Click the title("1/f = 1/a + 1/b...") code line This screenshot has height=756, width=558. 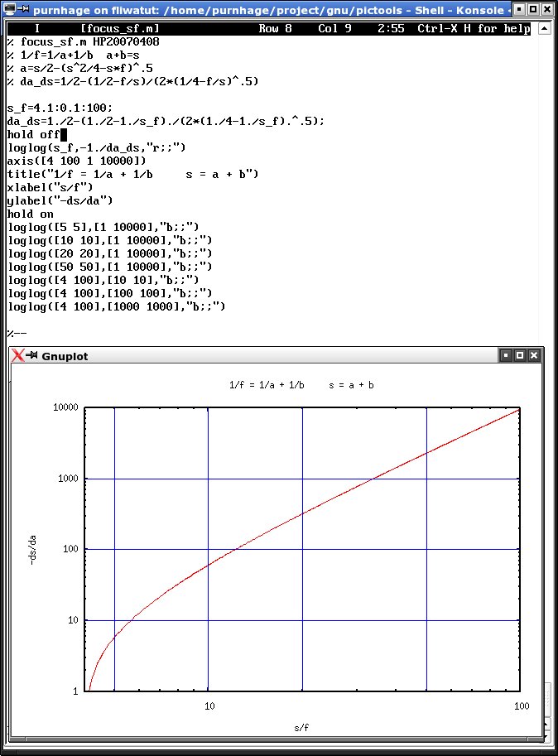pyautogui.click(x=132, y=174)
